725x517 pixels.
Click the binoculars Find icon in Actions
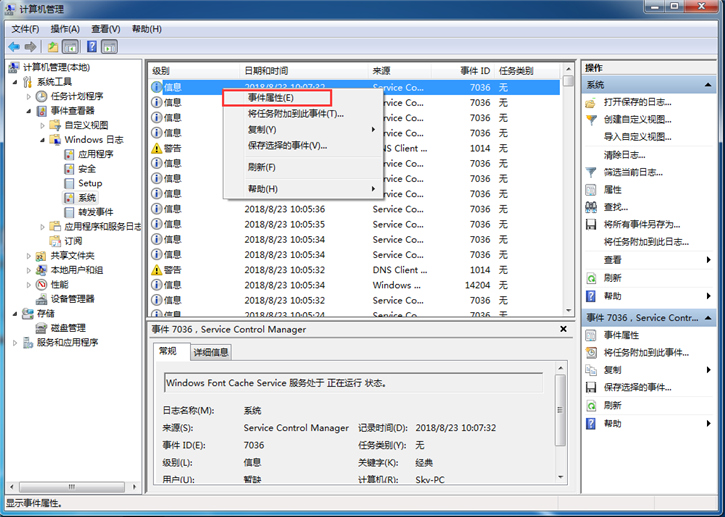tap(592, 207)
